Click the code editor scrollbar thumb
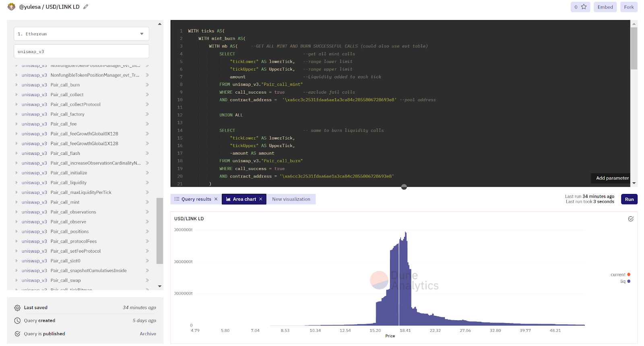644x346 pixels. pyautogui.click(x=634, y=48)
